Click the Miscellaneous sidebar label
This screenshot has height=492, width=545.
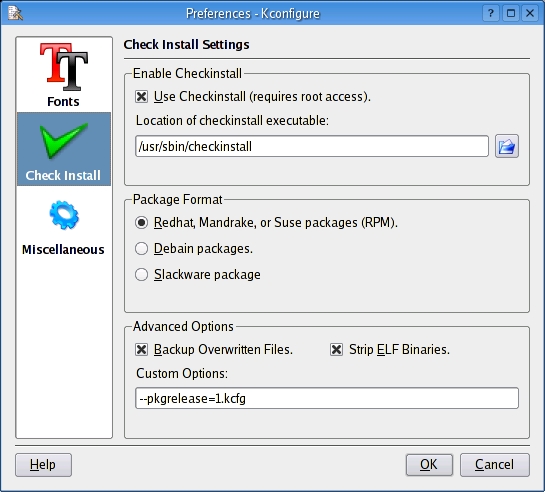point(63,249)
